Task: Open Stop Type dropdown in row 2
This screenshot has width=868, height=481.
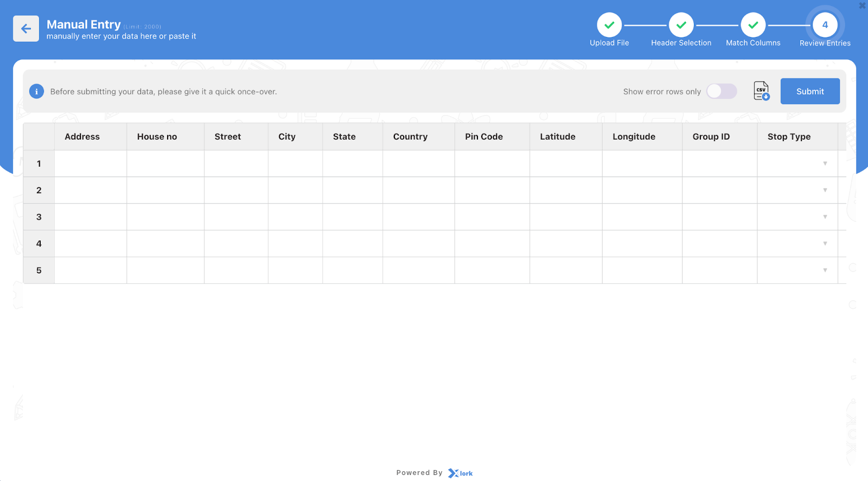Action: pos(825,190)
